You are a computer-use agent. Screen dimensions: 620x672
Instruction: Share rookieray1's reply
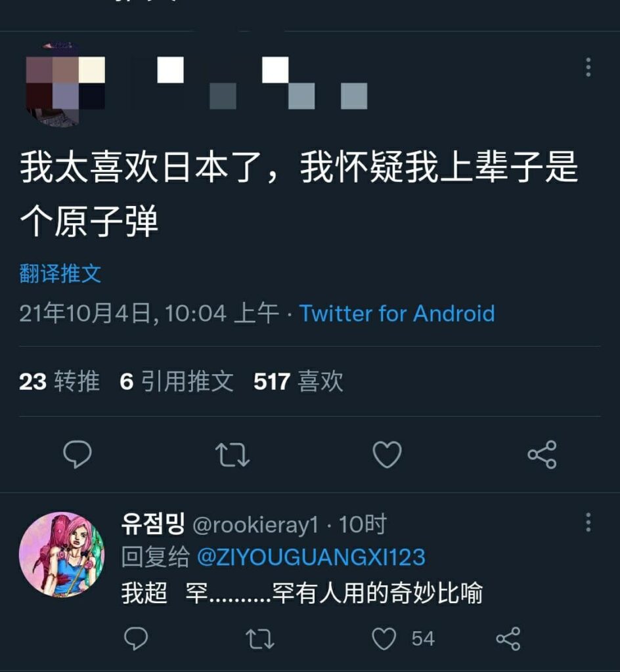click(x=508, y=639)
